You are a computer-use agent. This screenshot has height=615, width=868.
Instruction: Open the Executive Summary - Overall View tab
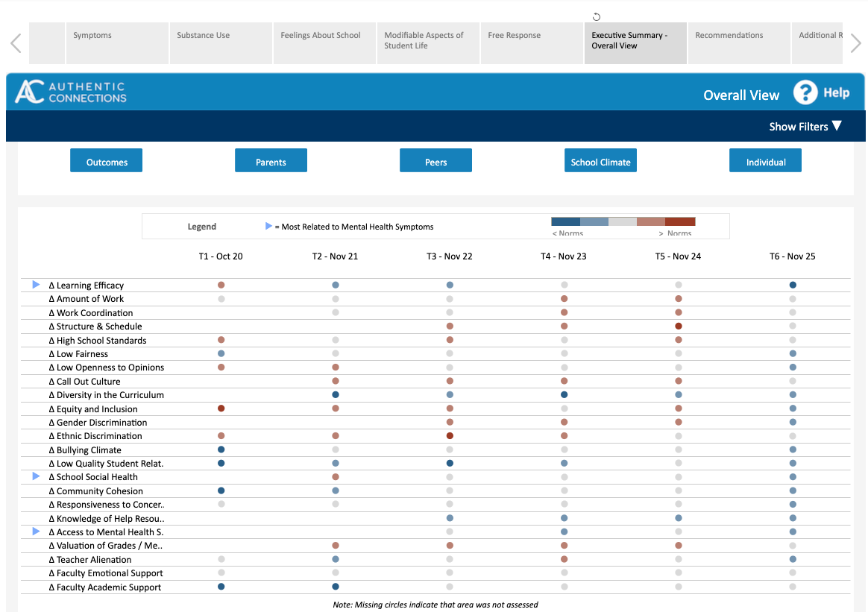pos(635,42)
